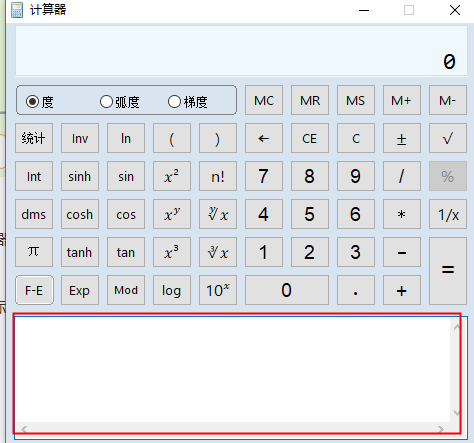Click the Mod modulo button

pyautogui.click(x=126, y=290)
